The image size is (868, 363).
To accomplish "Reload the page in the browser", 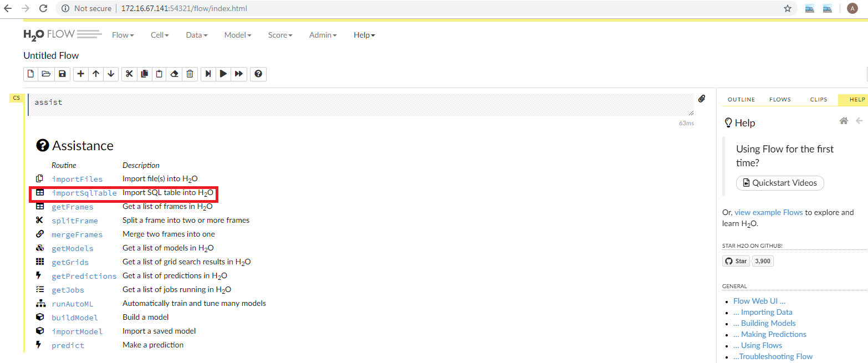I will point(43,8).
